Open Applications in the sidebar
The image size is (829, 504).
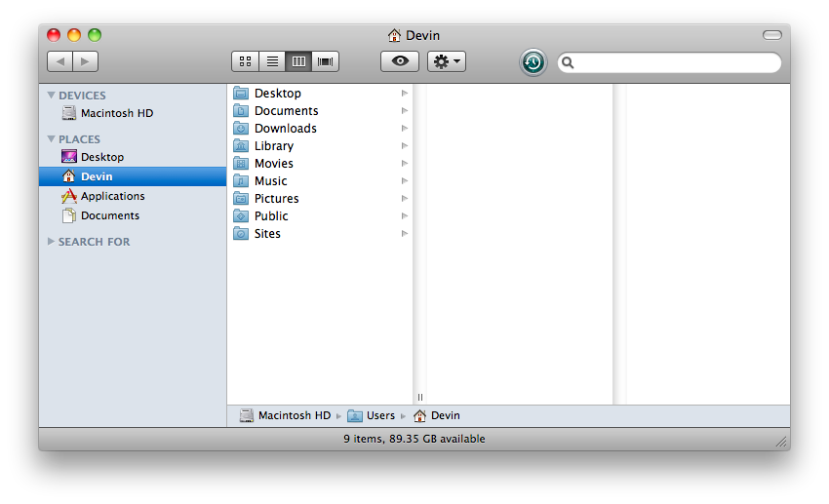click(133, 196)
